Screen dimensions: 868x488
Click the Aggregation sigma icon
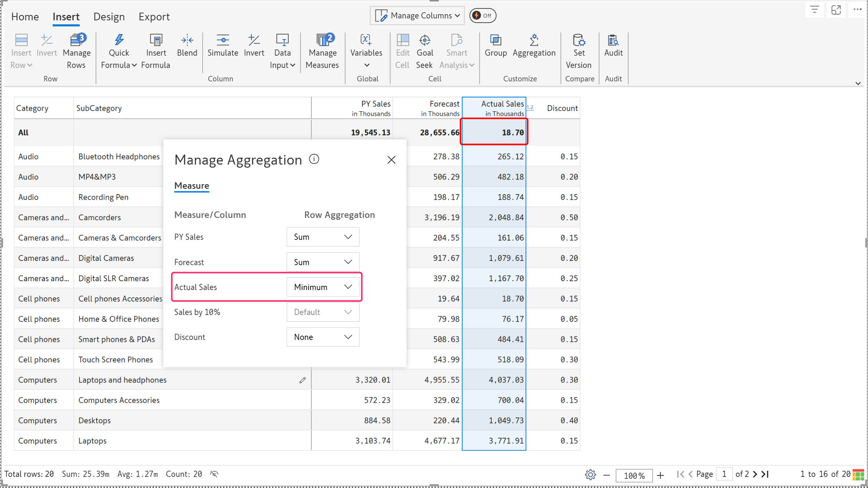tap(534, 40)
